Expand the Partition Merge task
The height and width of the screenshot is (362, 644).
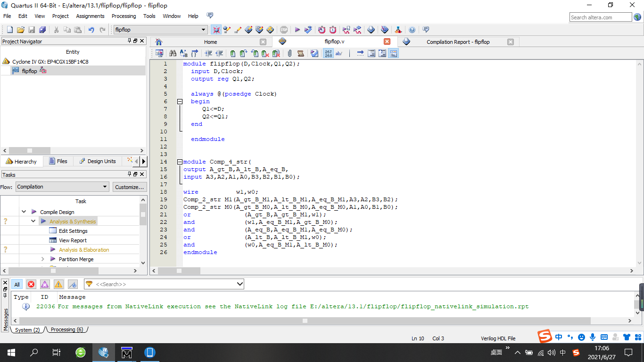click(42, 259)
